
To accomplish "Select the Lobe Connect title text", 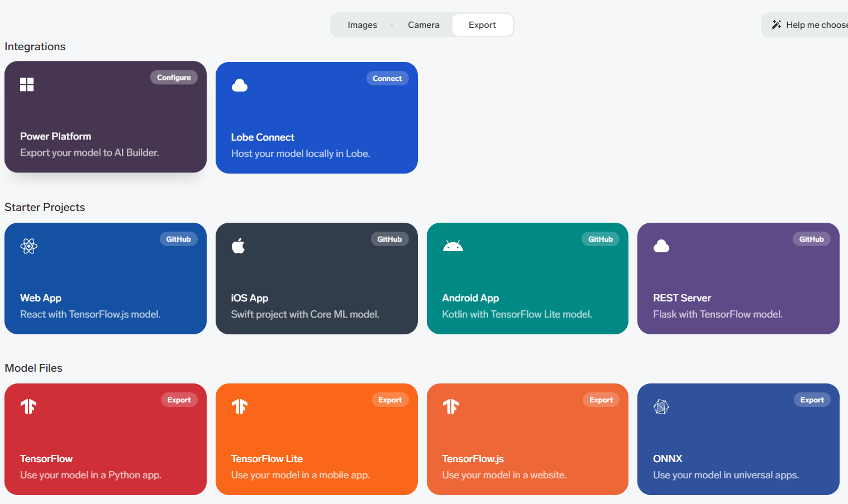I will [263, 137].
